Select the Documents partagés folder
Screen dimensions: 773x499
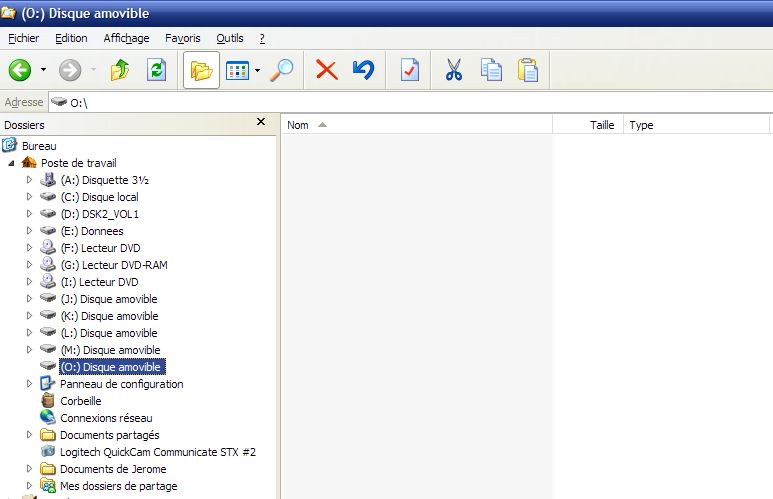click(x=109, y=435)
